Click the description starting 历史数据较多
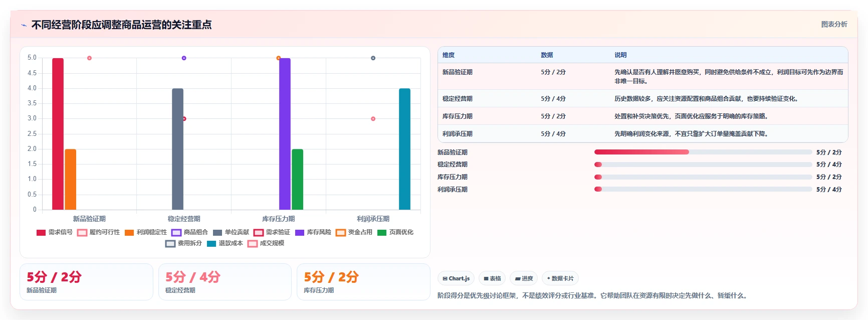Viewport: 868px width, 320px height. coord(706,99)
